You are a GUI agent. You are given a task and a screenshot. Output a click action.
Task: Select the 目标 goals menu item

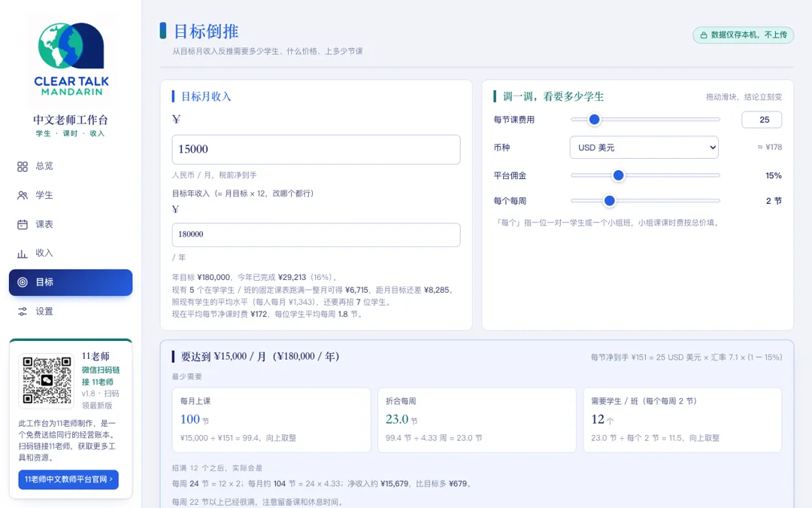click(x=71, y=282)
